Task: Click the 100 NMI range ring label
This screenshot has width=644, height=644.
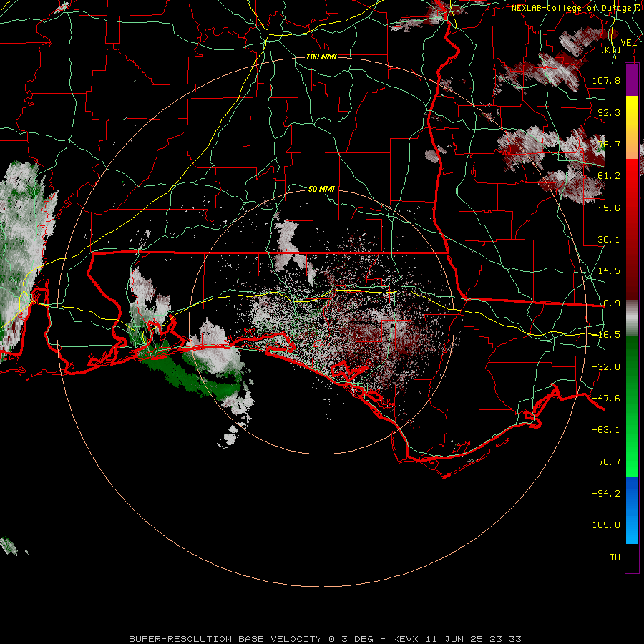Action: click(x=321, y=57)
